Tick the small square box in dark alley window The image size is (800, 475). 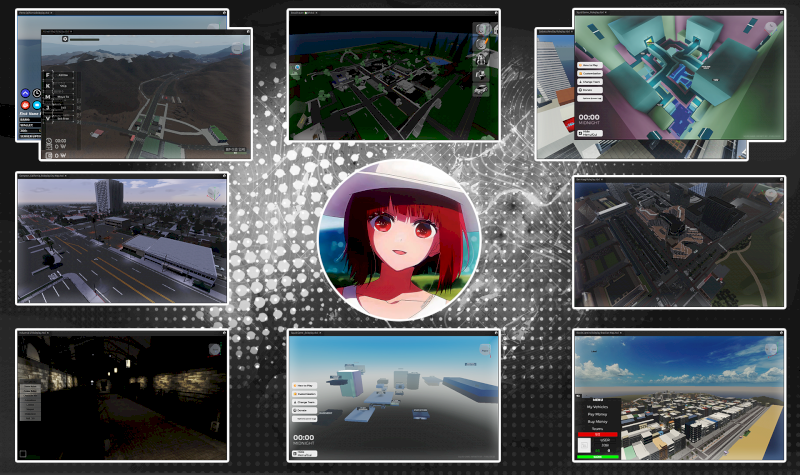pyautogui.click(x=23, y=453)
